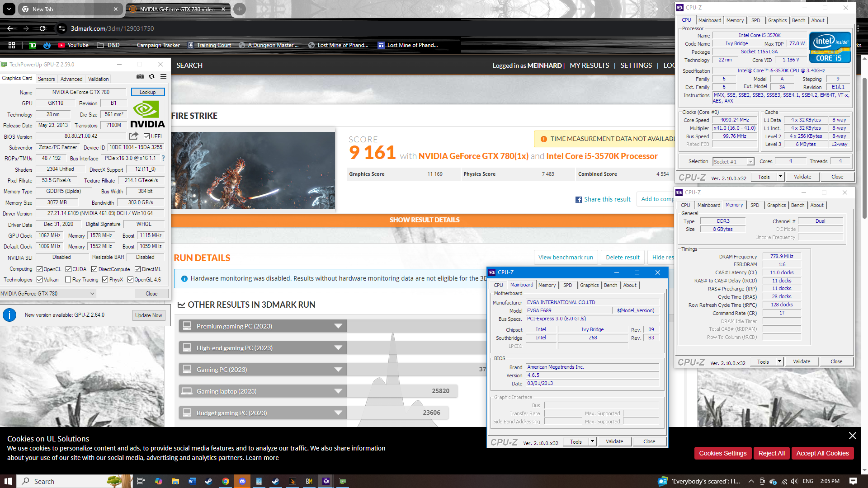Viewport: 868px width, 488px height.
Task: Switch to the Advanced tab in GPU-Z
Action: point(71,79)
